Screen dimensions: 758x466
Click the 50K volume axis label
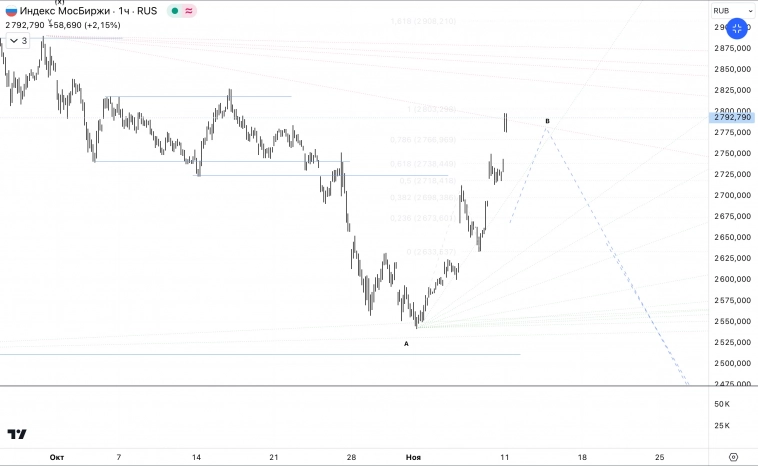(722, 404)
